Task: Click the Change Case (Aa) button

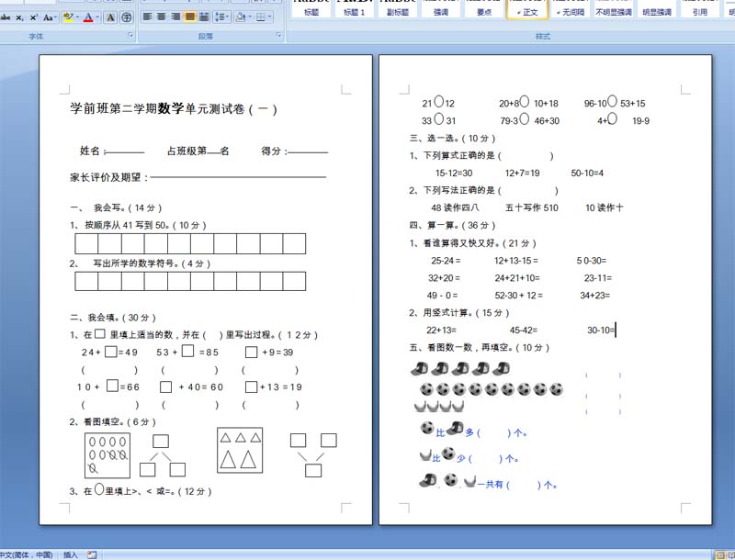Action: (49, 17)
